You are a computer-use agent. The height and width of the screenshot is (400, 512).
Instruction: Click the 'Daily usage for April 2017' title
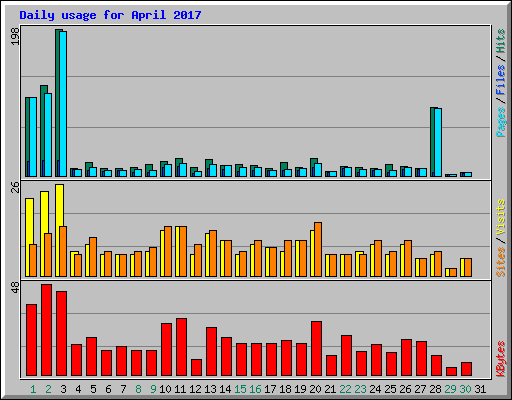110,15
